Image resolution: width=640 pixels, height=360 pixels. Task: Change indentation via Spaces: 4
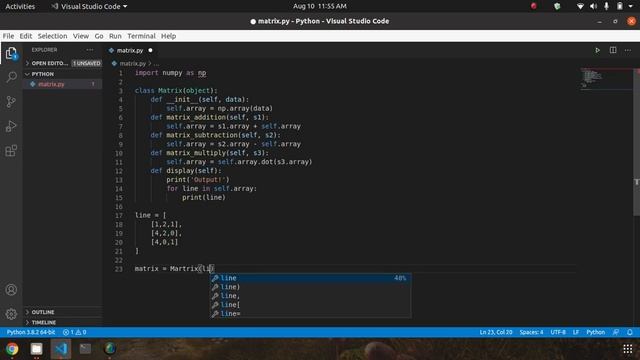[531, 332]
